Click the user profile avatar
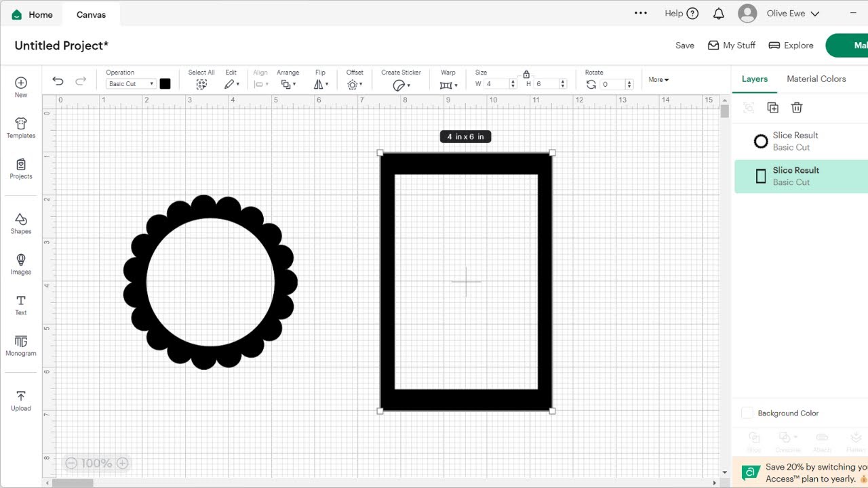The width and height of the screenshot is (868, 488). click(747, 14)
